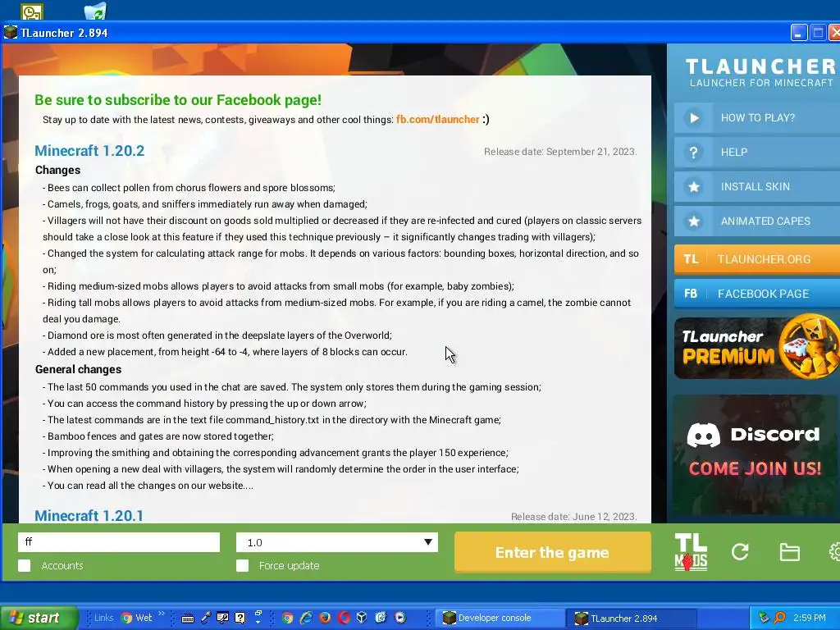Screen dimensions: 840x630
Task: Tick the Accounts checkbox
Action: pos(24,566)
